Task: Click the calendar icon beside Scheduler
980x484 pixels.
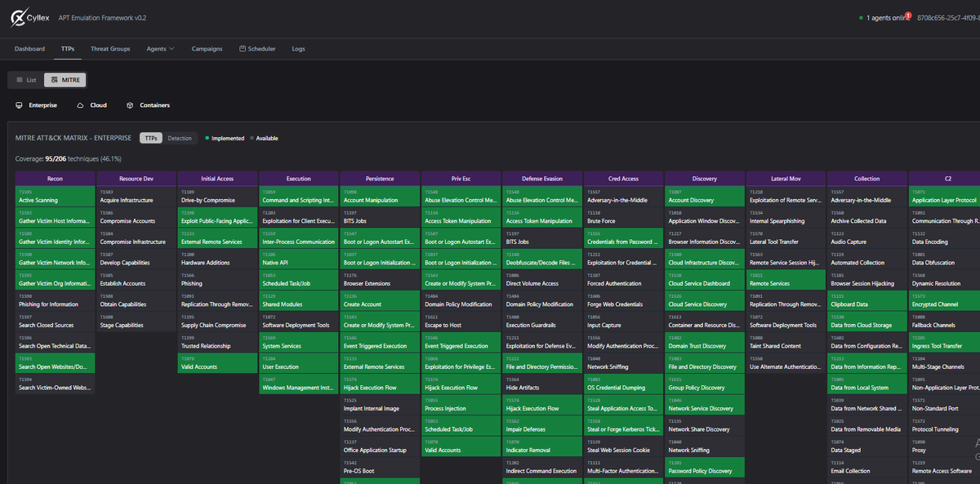Action: click(x=242, y=49)
